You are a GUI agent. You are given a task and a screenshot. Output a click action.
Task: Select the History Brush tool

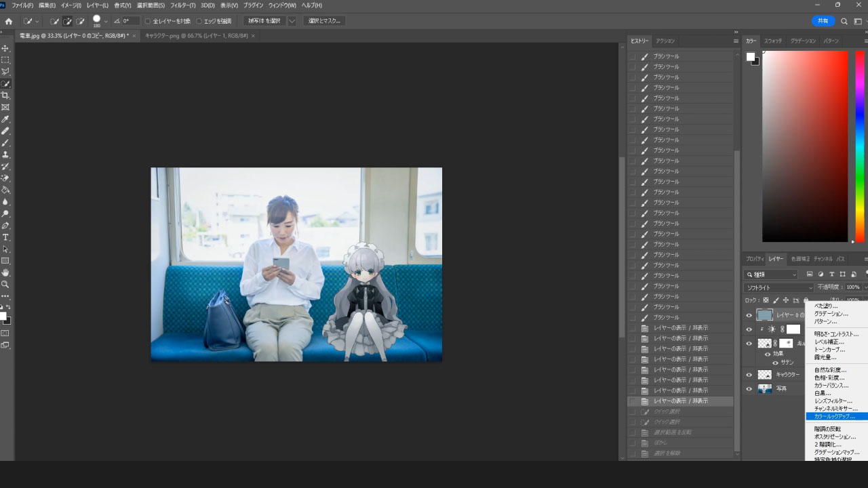point(5,166)
